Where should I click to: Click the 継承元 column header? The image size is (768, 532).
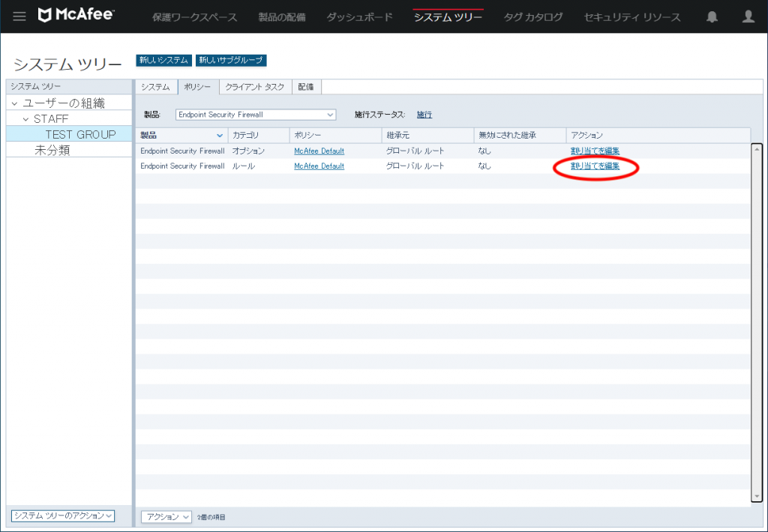pyautogui.click(x=427, y=136)
